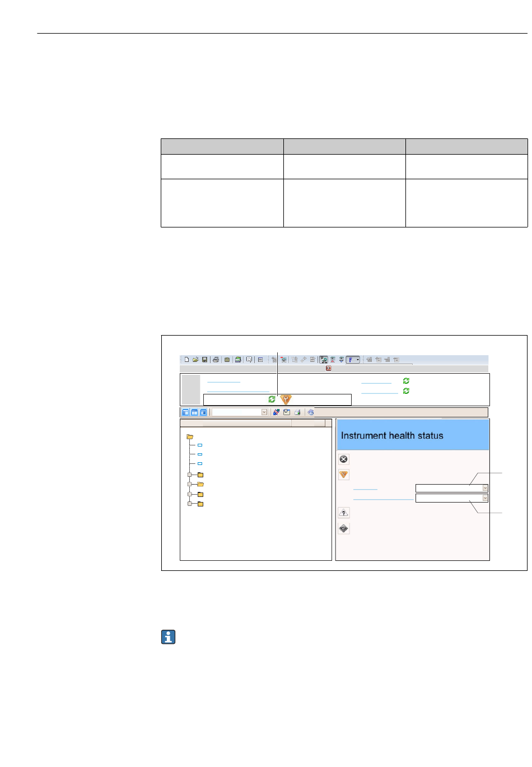Viewport: 532px width, 767px height.
Task: Open the lower dropdown in health status panel
Action: point(452,498)
